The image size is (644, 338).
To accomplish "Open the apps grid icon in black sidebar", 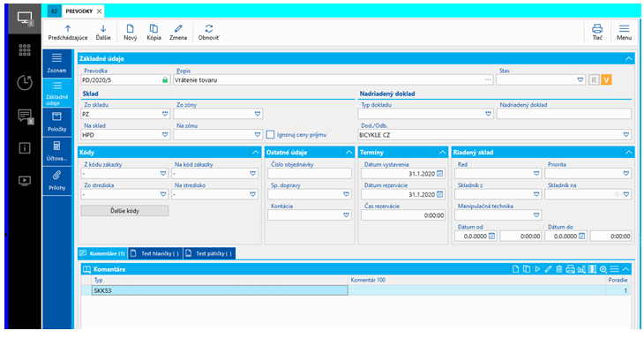I will [25, 49].
